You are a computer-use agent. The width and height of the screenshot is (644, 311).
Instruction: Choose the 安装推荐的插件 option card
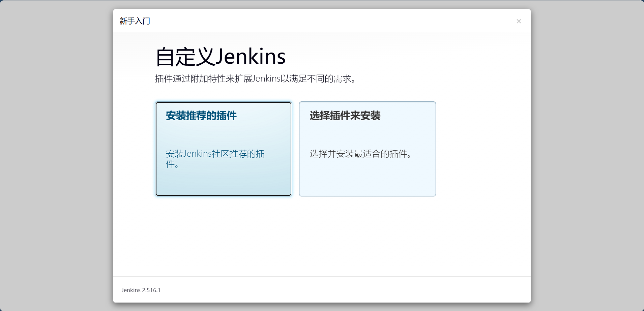(224, 149)
